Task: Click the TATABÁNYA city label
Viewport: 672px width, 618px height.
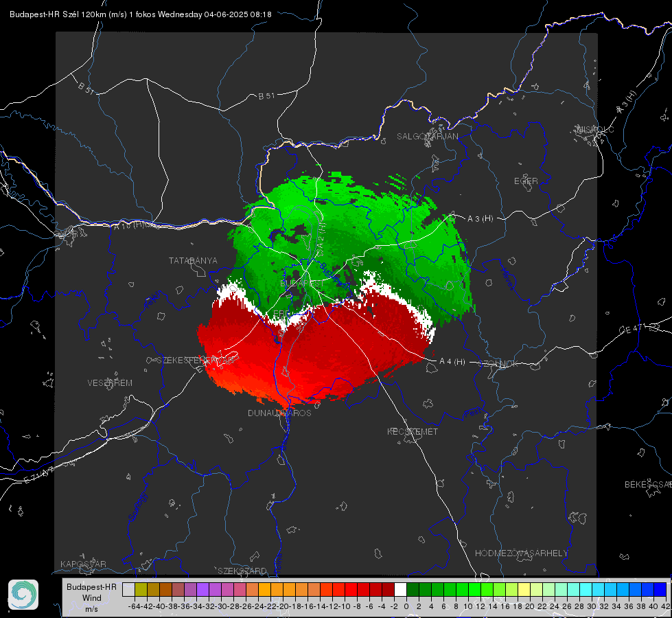Action: tap(193, 260)
